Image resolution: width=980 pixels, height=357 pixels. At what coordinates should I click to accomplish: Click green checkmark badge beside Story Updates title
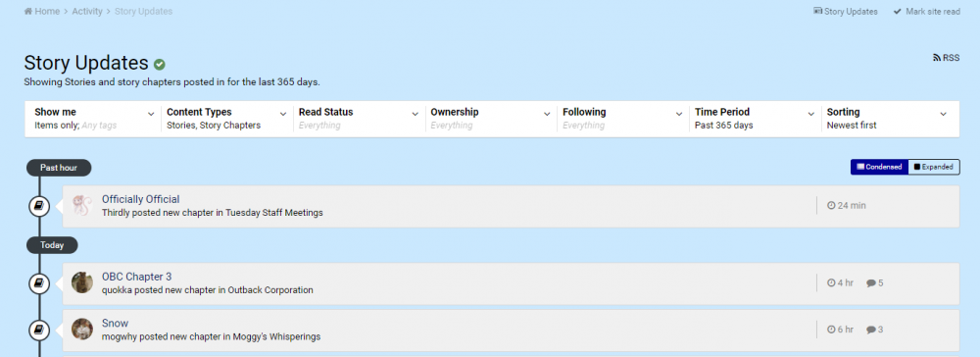tap(160, 64)
